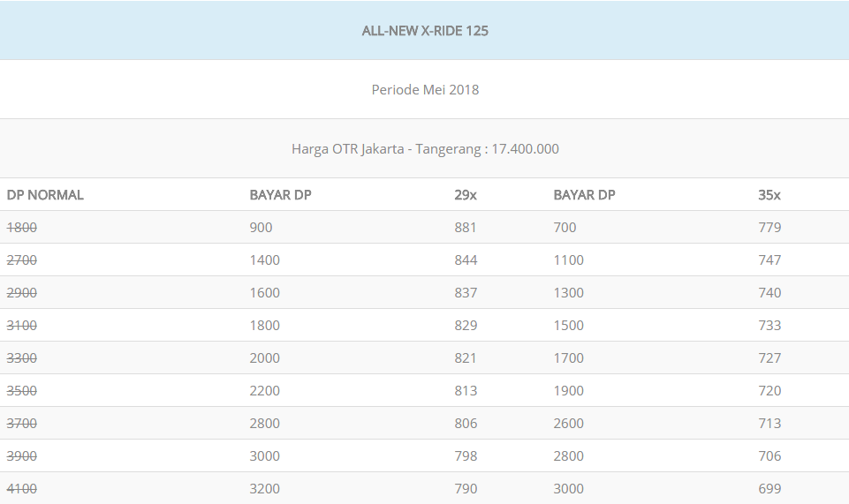Click the 779 installment value
This screenshot has width=849, height=504.
click(769, 228)
